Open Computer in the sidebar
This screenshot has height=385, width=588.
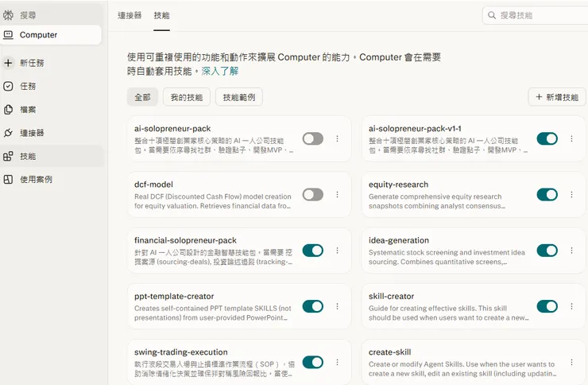[x=50, y=35]
